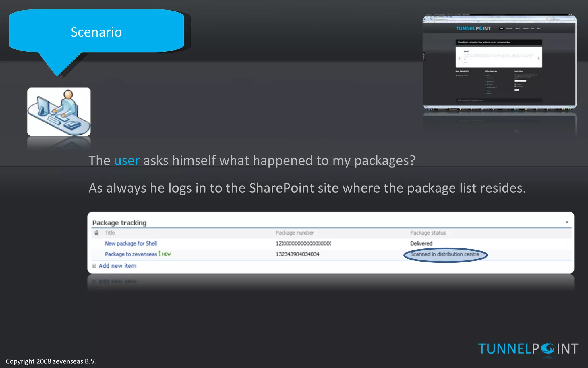Click the next arrow in the screenshot's What? card
This screenshot has width=588, height=368.
point(539,58)
